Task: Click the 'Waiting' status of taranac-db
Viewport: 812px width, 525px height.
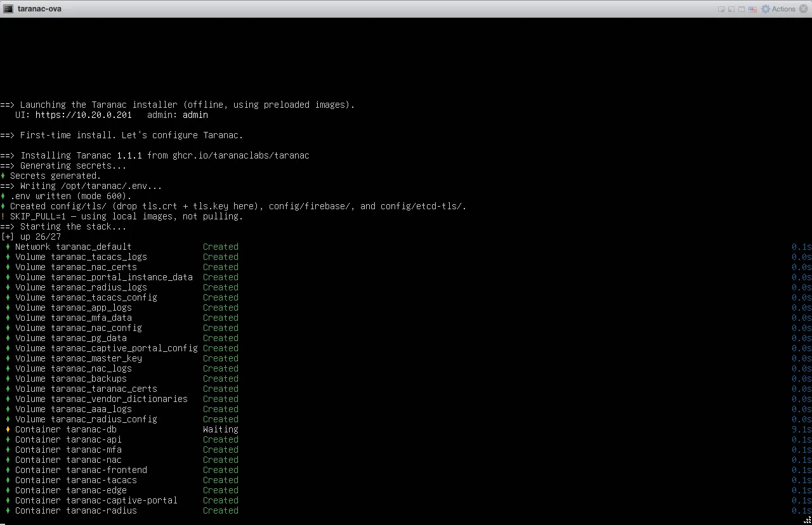Action: click(221, 429)
